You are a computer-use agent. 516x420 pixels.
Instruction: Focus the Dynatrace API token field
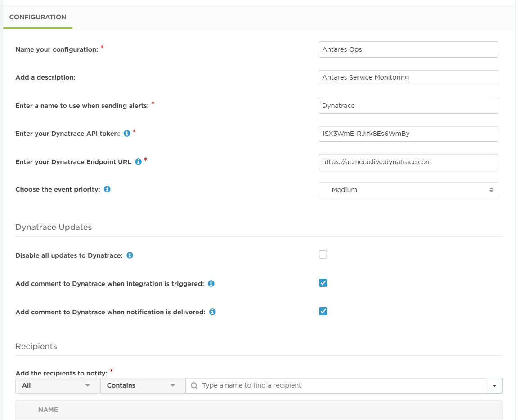pos(408,134)
